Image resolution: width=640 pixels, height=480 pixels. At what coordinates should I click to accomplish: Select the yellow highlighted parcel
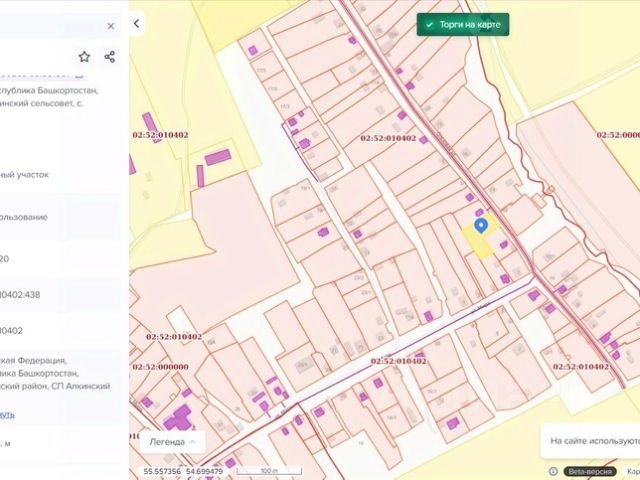pyautogui.click(x=481, y=242)
